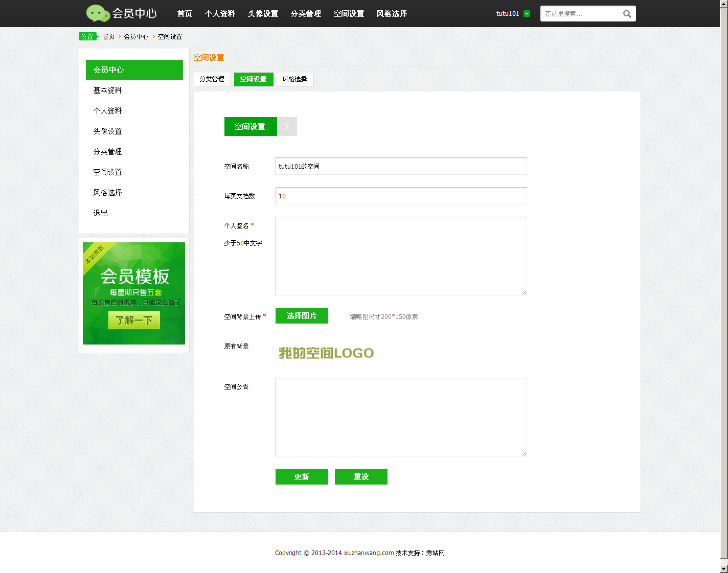Viewport: 728px width, 573px height.
Task: Click the 我的空间LOGO image
Action: [326, 353]
